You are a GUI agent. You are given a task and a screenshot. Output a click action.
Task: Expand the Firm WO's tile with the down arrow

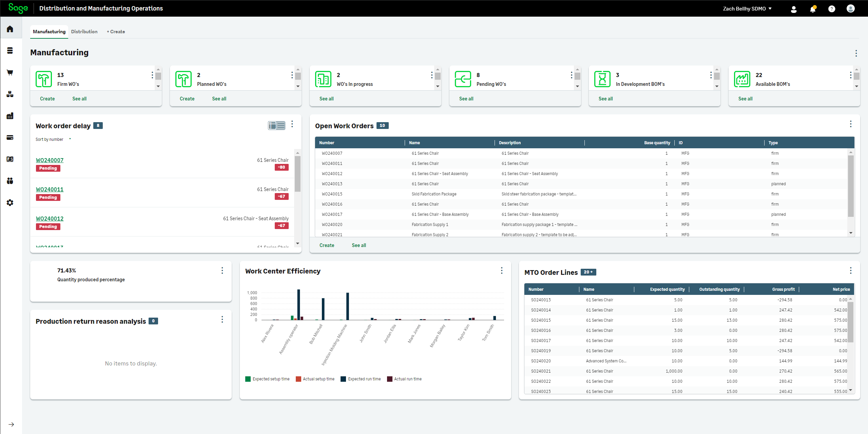tap(158, 87)
